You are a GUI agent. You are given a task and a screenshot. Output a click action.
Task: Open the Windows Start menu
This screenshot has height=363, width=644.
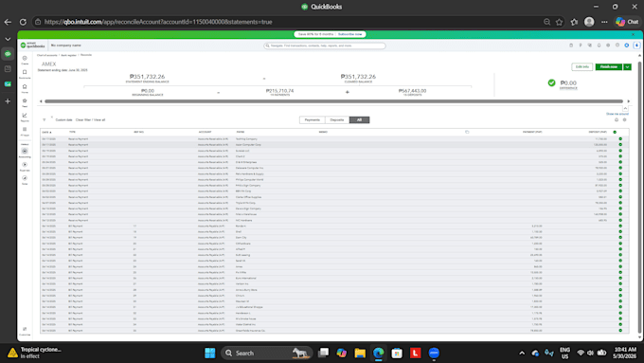(210, 354)
